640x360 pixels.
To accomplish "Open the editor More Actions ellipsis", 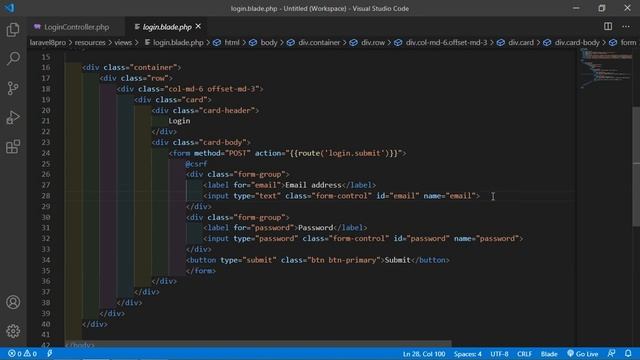I will click(626, 27).
